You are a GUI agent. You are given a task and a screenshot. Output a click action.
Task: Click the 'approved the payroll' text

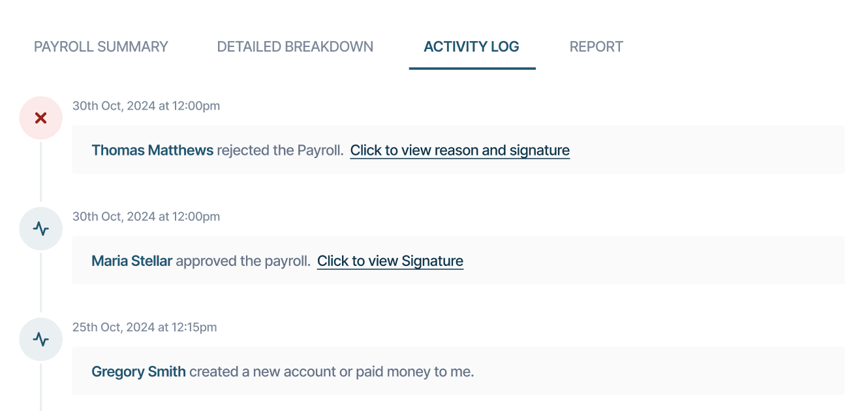pyautogui.click(x=243, y=261)
